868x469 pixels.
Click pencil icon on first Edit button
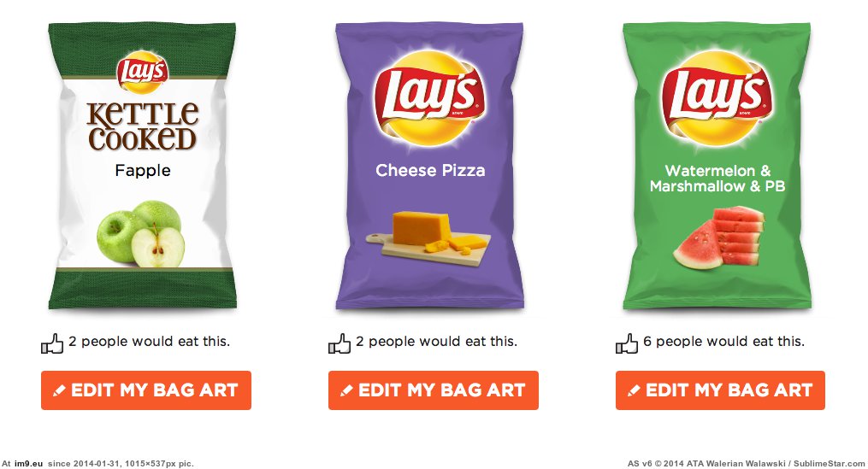point(59,390)
